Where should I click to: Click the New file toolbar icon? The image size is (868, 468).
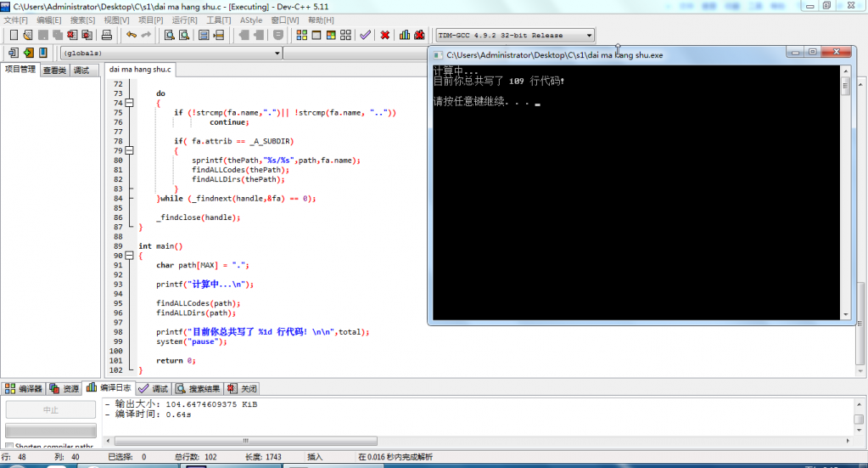coord(14,35)
